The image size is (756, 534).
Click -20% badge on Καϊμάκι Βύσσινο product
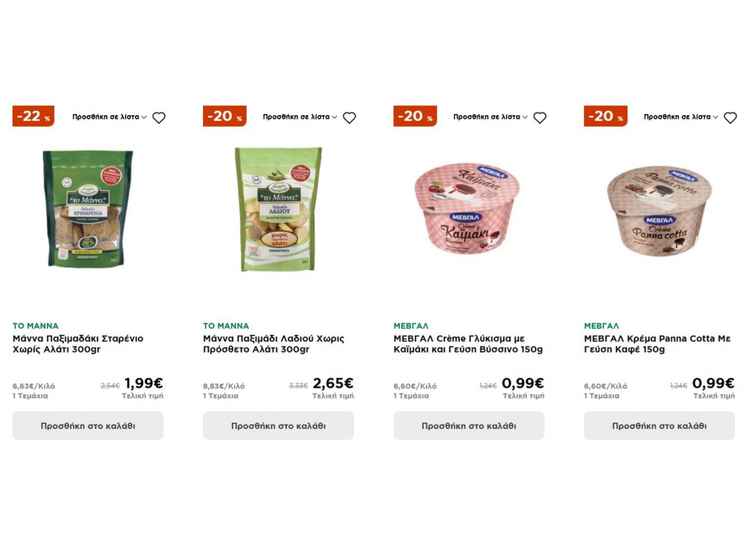(x=415, y=116)
